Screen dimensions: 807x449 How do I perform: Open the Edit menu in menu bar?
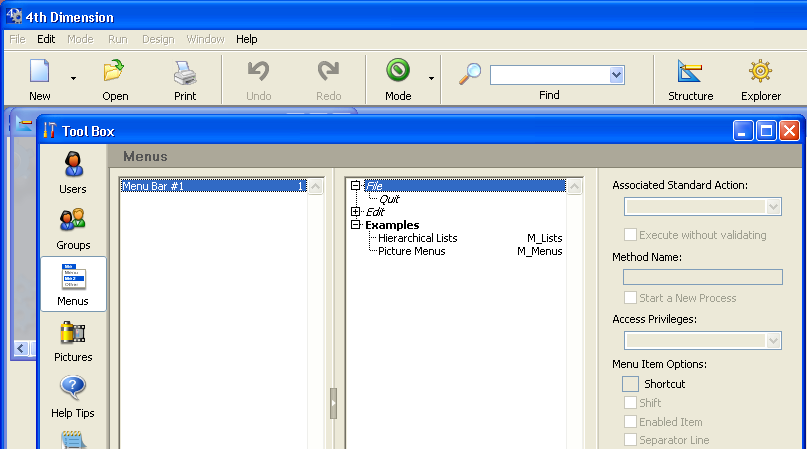[x=46, y=39]
